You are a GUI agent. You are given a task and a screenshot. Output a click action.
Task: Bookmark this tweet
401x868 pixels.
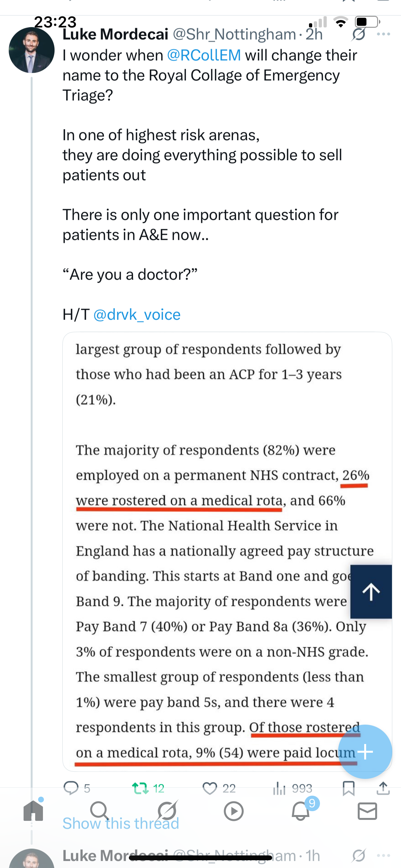(x=348, y=788)
